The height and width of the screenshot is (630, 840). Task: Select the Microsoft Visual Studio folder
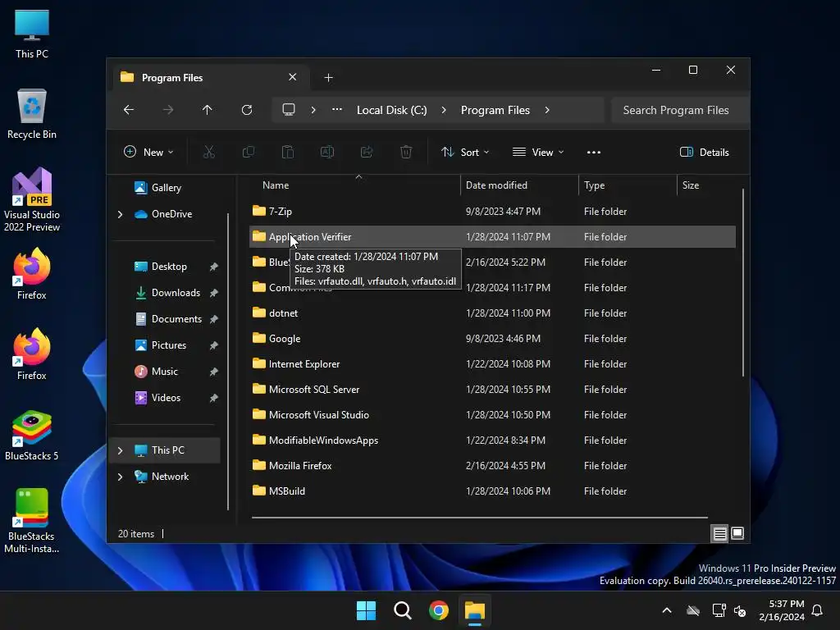click(492, 414)
